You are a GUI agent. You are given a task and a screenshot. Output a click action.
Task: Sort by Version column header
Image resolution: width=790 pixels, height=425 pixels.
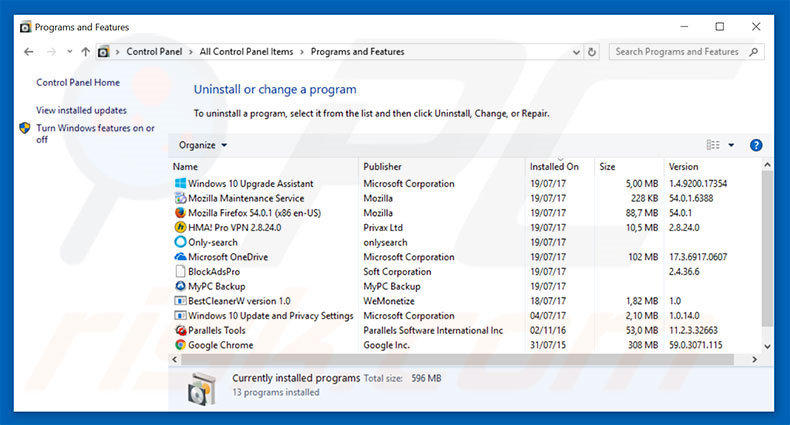(683, 167)
